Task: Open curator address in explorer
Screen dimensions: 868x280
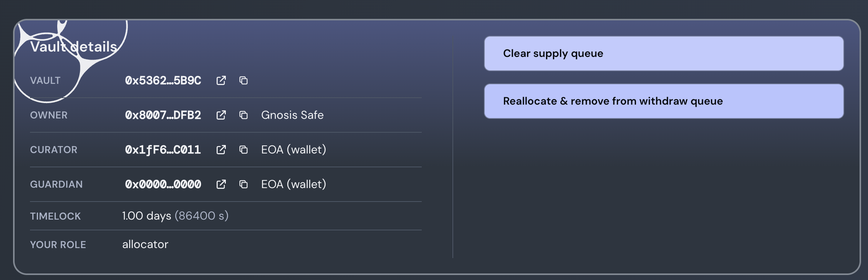Action: pyautogui.click(x=221, y=150)
